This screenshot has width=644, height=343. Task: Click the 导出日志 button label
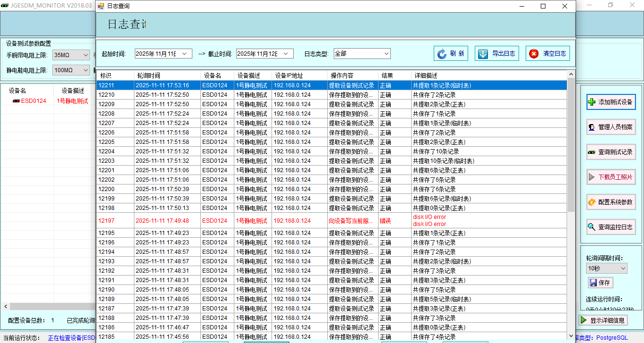(504, 54)
